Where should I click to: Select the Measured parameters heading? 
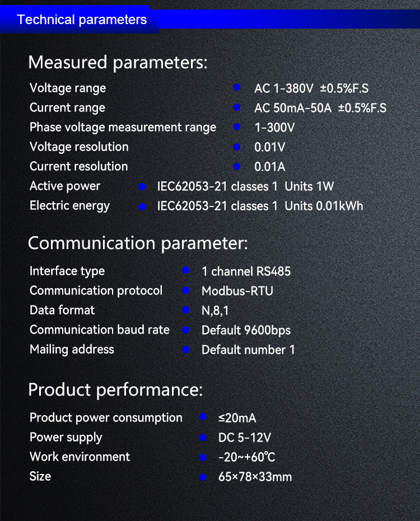click(x=118, y=63)
